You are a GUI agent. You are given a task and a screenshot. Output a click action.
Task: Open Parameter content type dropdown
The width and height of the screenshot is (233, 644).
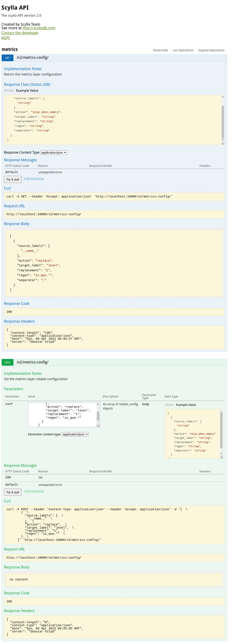click(x=75, y=434)
